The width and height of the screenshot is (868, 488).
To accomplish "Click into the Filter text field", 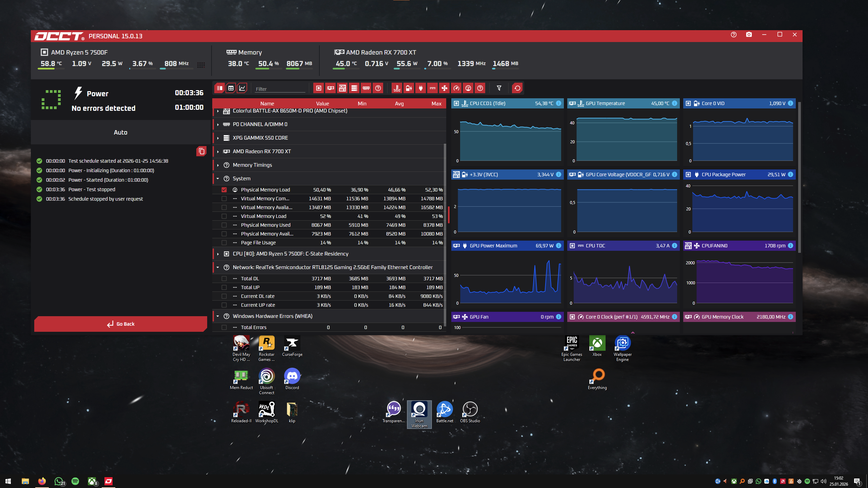I will [280, 89].
